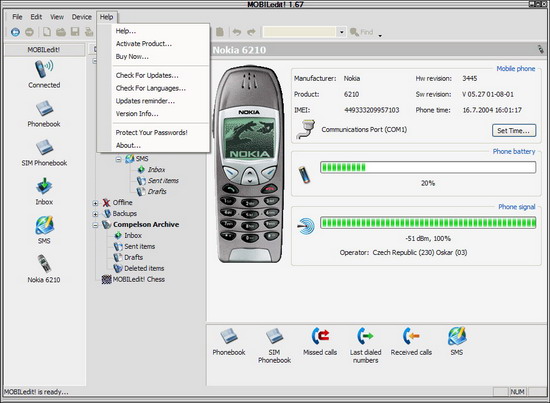Screen dimensions: 550x403
Task: Open the View menu
Action: 57,17
